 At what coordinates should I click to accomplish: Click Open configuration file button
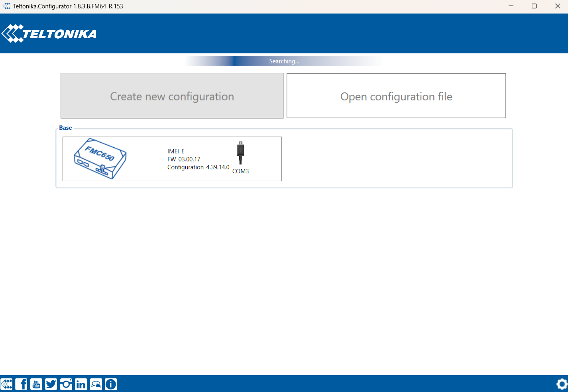tap(396, 96)
